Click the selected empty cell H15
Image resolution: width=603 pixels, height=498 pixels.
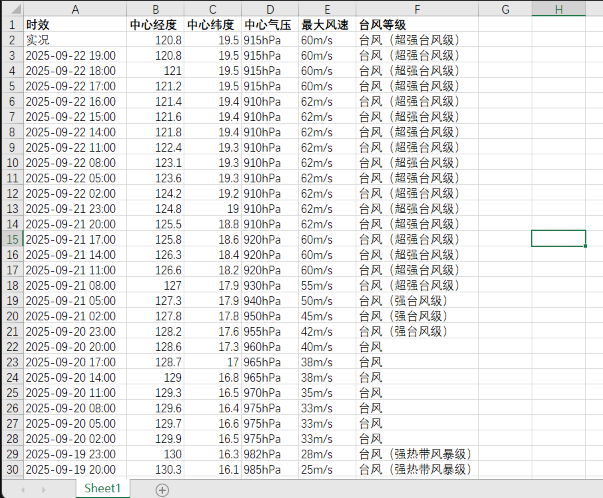[x=559, y=239]
